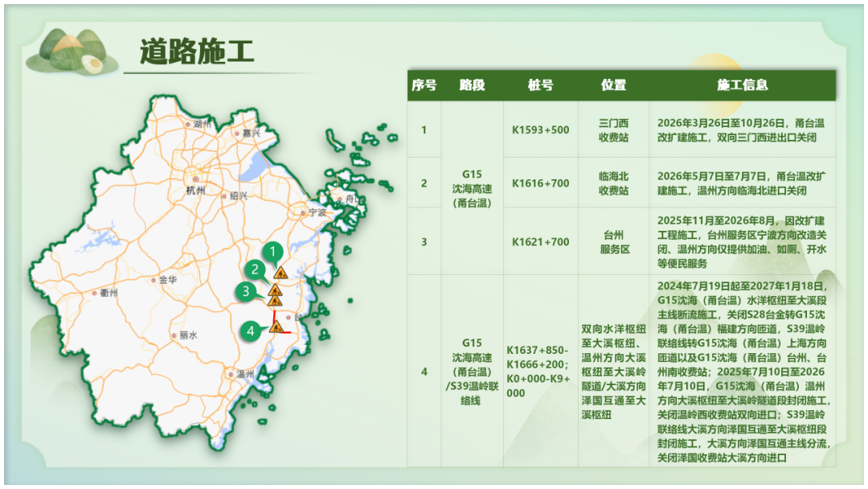This screenshot has height=489, width=868.
Task: Click 序号 column cell with number 3
Action: point(424,241)
